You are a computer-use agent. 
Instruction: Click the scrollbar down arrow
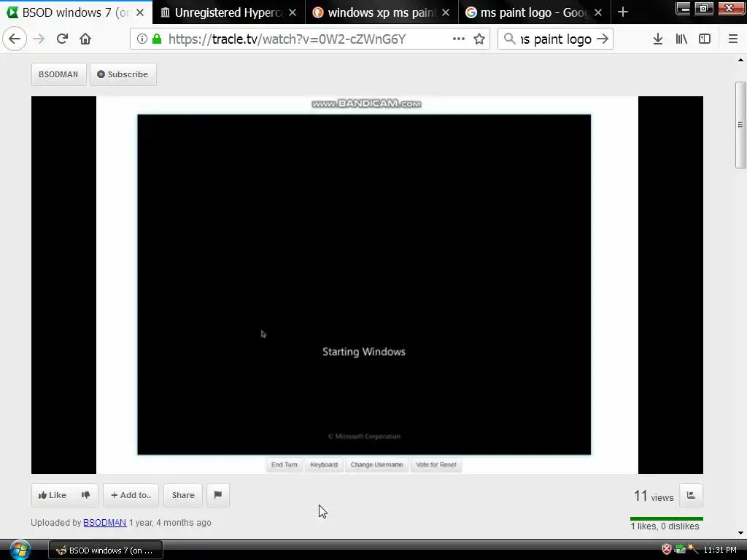tap(740, 533)
